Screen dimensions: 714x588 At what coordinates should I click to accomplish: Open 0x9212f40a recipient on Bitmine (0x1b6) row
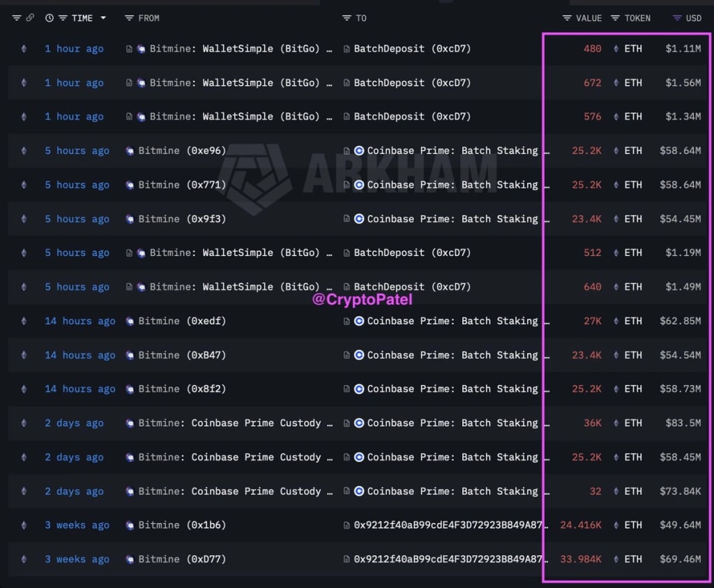[450, 525]
